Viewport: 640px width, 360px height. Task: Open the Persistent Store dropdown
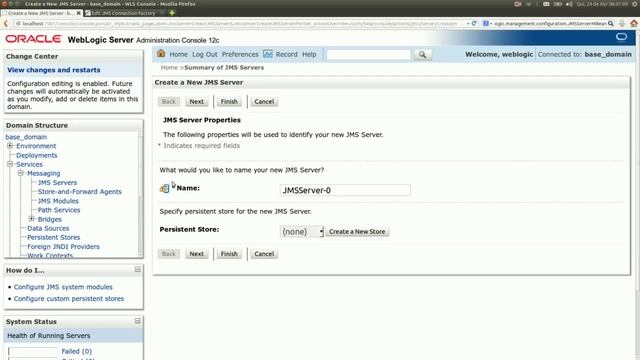pyautogui.click(x=302, y=231)
